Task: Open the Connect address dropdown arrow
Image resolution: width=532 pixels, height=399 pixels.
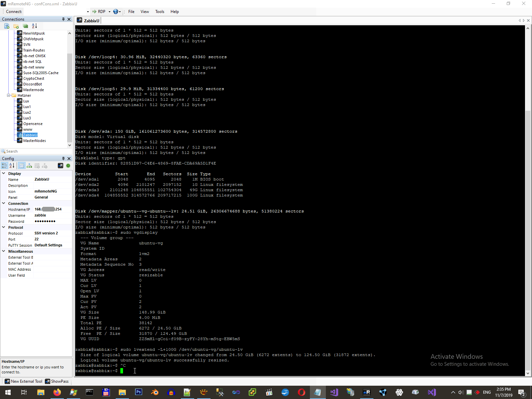Action: click(88, 12)
